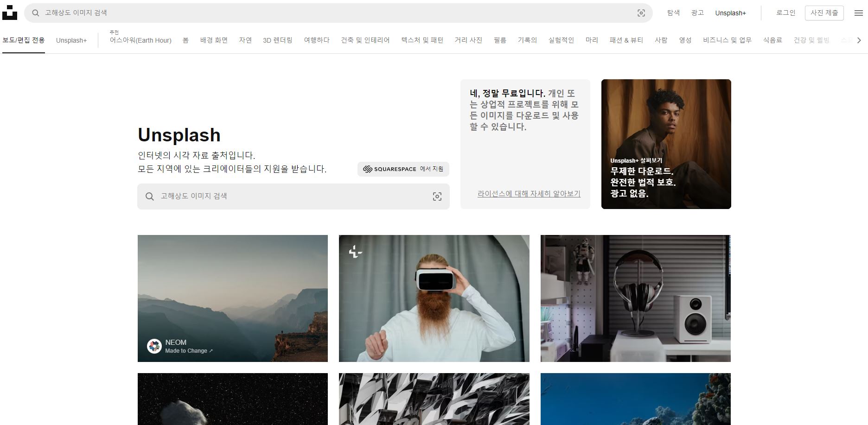
Task: Focus the hero image search field
Action: tap(294, 197)
